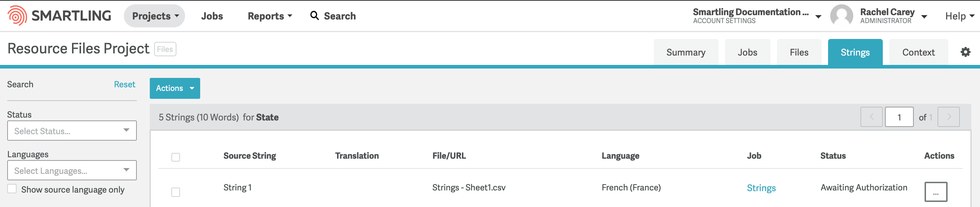Click the Smartling logo icon
980x207 pixels.
tap(17, 16)
